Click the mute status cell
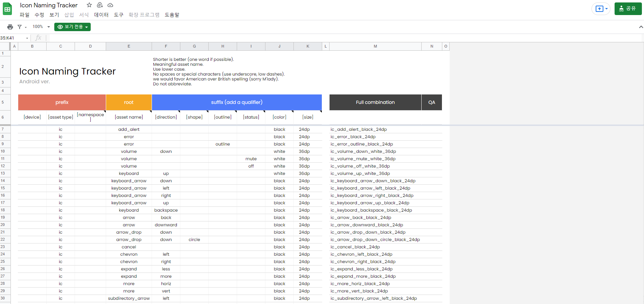The height and width of the screenshot is (304, 644). (251, 159)
